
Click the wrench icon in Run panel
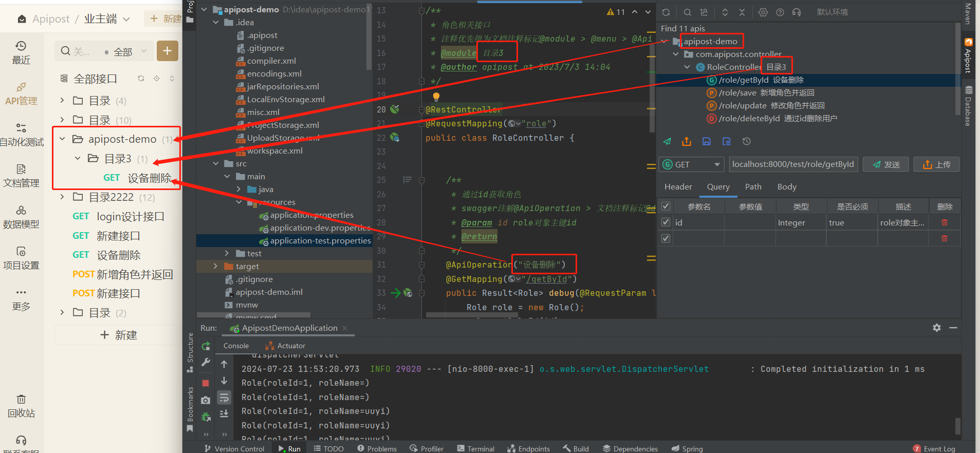[x=206, y=363]
